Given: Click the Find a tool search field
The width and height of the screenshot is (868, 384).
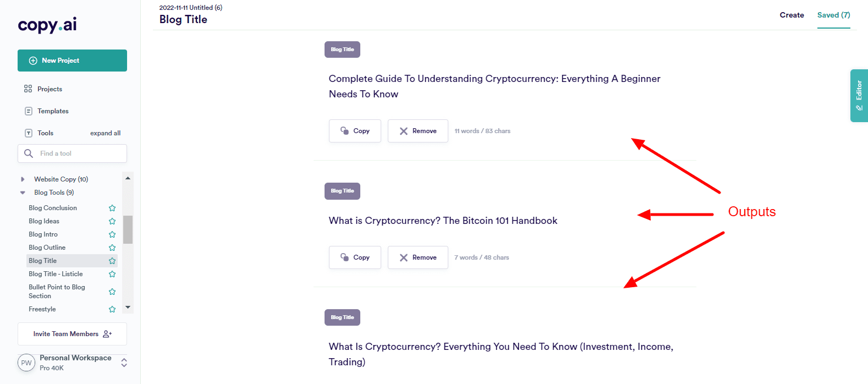Looking at the screenshot, I should click(x=80, y=153).
